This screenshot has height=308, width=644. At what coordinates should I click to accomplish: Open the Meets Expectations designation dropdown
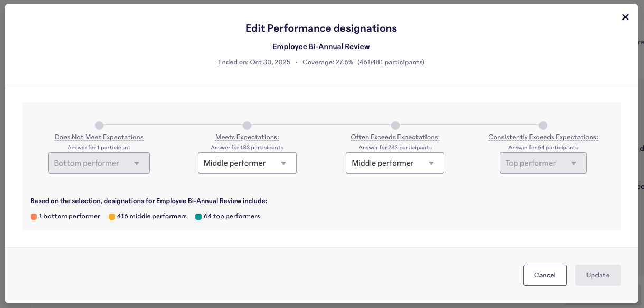(x=247, y=163)
